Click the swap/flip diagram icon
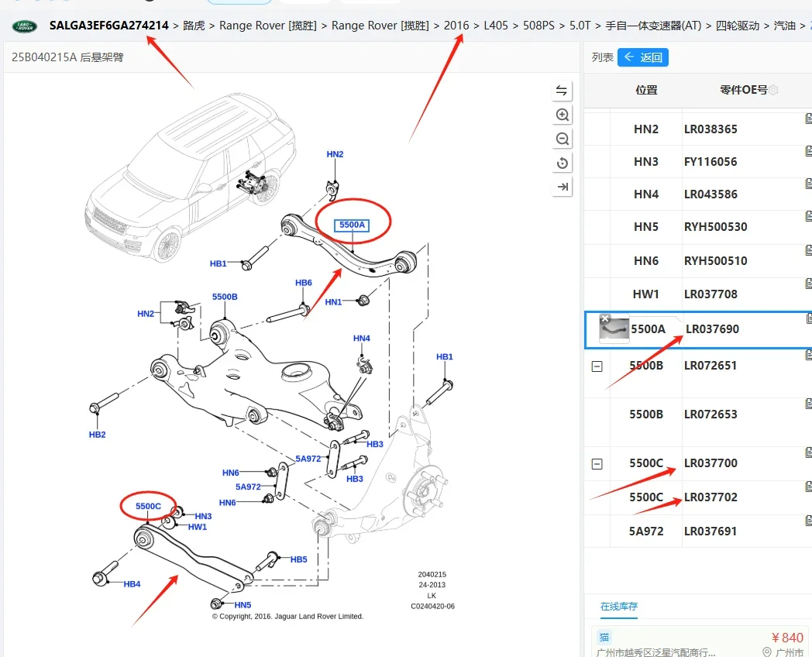The height and width of the screenshot is (657, 812). coord(562,91)
